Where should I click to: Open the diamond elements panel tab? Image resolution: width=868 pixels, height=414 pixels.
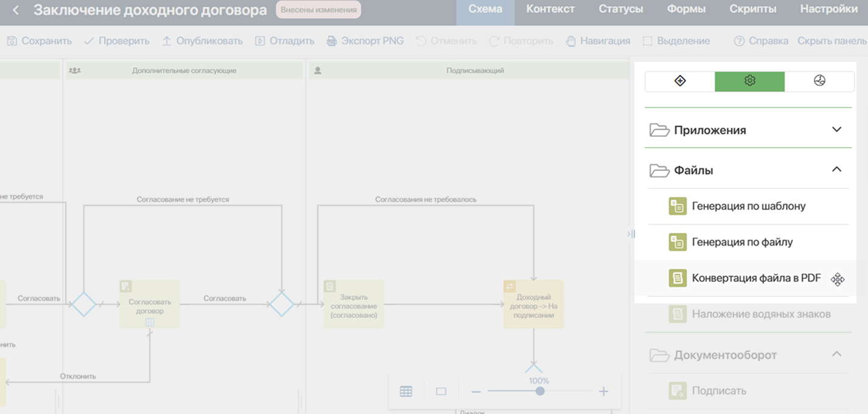pyautogui.click(x=680, y=81)
